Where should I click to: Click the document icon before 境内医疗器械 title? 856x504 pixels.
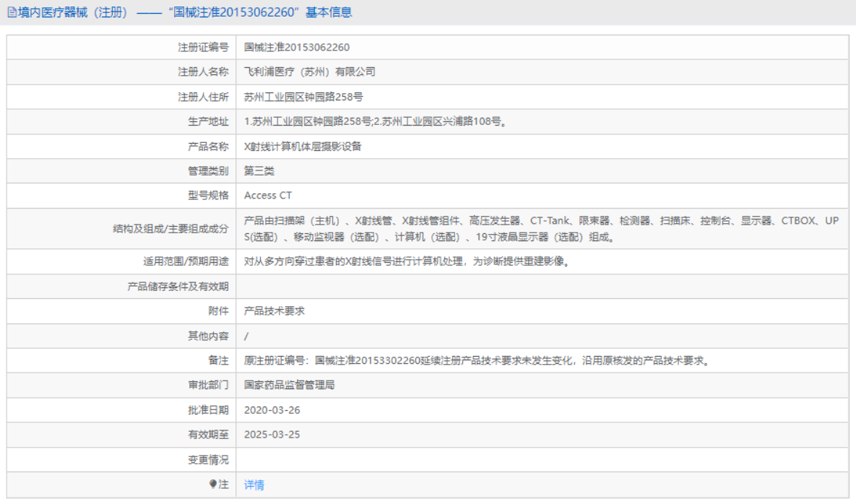(x=12, y=12)
